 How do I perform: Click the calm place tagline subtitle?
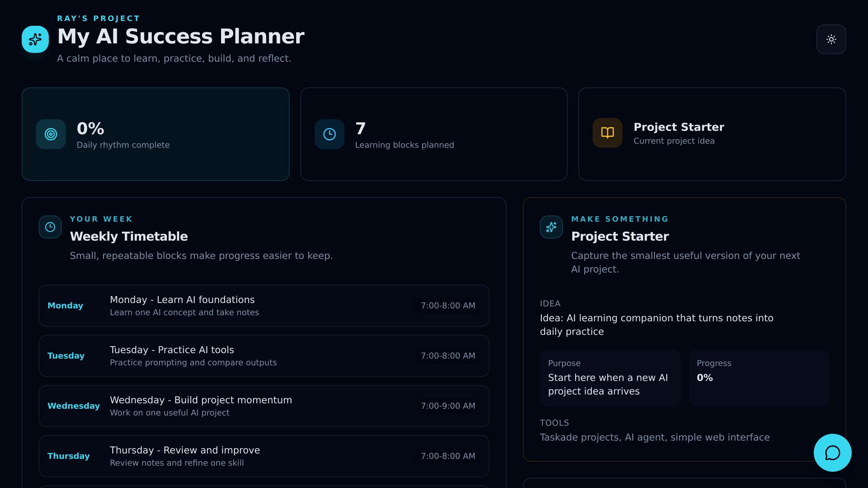click(x=174, y=59)
